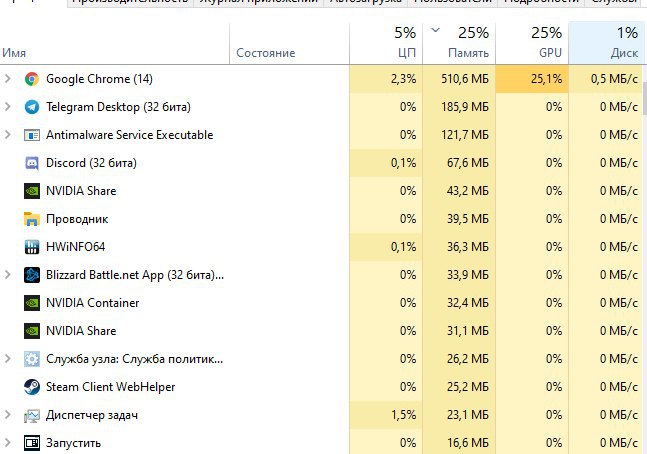
Task: Click the 33,9 МБ memory cell
Action: tap(459, 275)
